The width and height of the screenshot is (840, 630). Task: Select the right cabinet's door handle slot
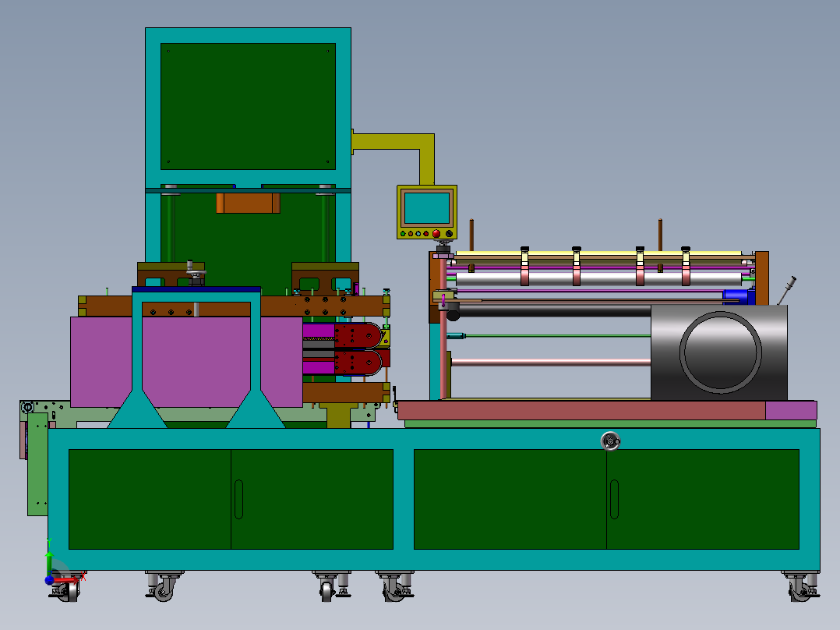pos(615,499)
